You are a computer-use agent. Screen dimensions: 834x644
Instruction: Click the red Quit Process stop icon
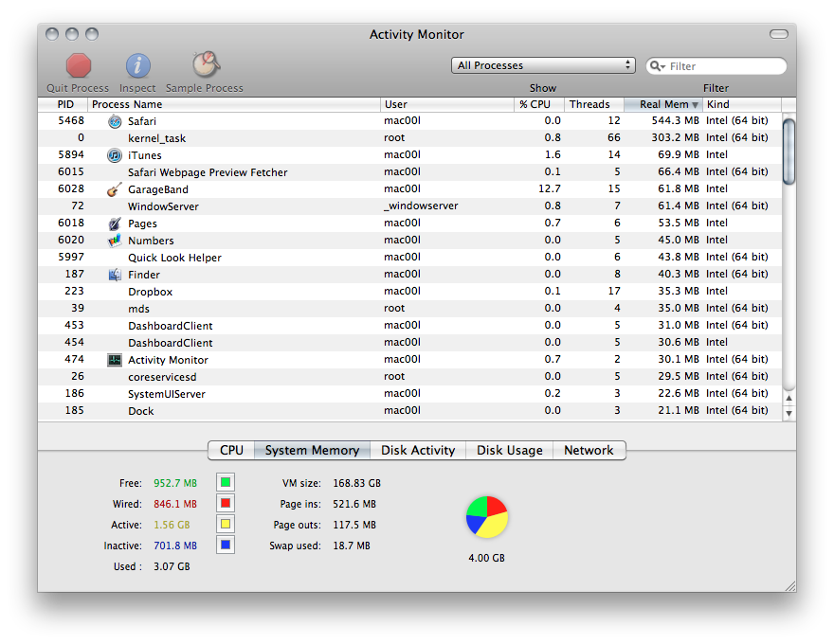point(79,65)
